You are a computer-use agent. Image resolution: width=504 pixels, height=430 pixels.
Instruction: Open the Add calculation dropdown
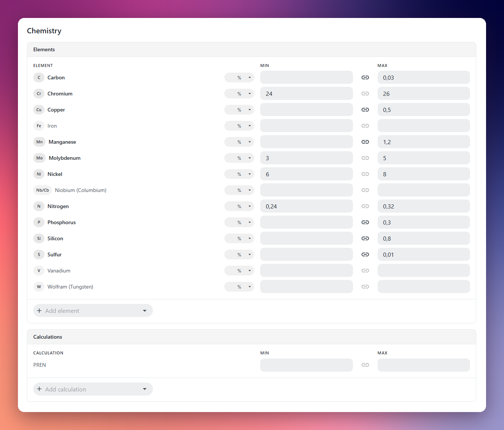(x=93, y=389)
